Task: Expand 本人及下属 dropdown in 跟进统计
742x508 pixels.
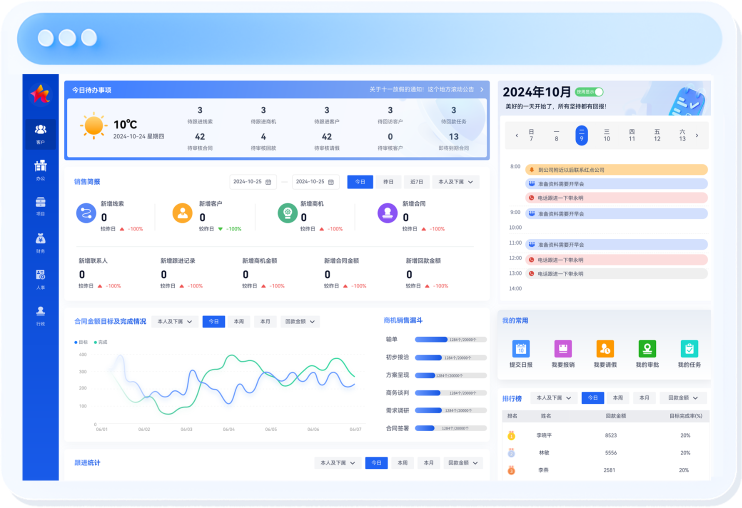Action: pyautogui.click(x=338, y=463)
